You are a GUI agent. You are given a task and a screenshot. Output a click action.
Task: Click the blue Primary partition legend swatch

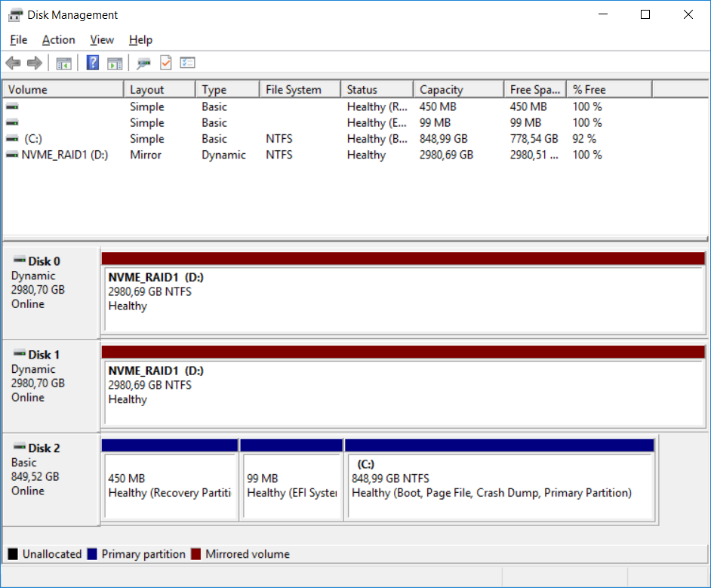click(92, 554)
